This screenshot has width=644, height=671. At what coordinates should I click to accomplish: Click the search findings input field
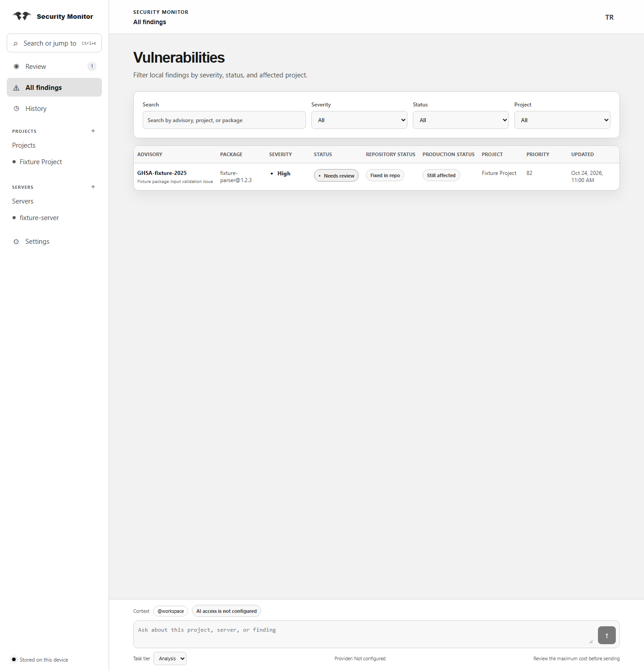click(x=224, y=120)
